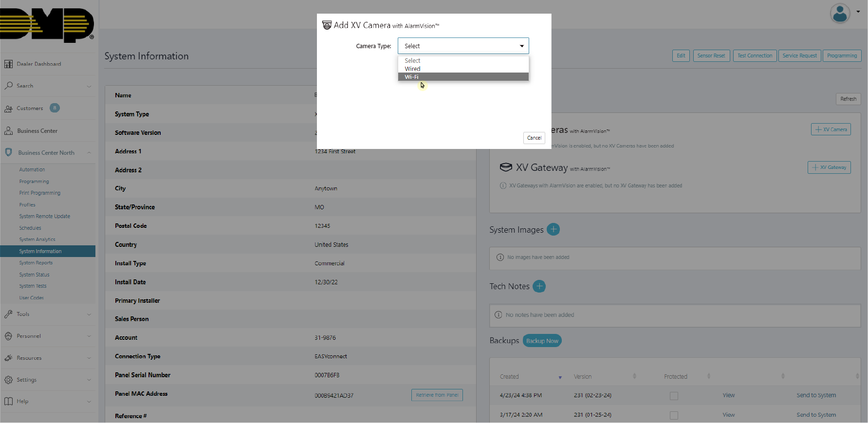Click the Tools wrench icon
The width and height of the screenshot is (868, 423).
(8, 314)
